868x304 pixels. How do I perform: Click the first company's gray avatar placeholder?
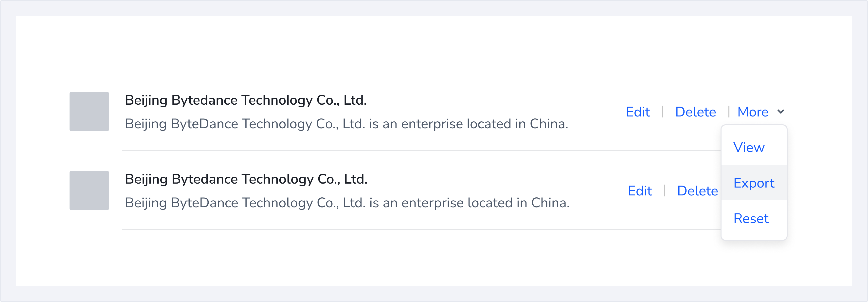(x=89, y=112)
